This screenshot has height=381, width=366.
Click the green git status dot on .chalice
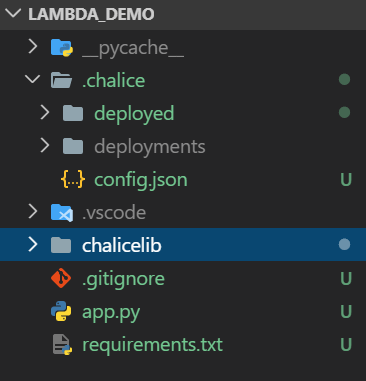tap(344, 79)
